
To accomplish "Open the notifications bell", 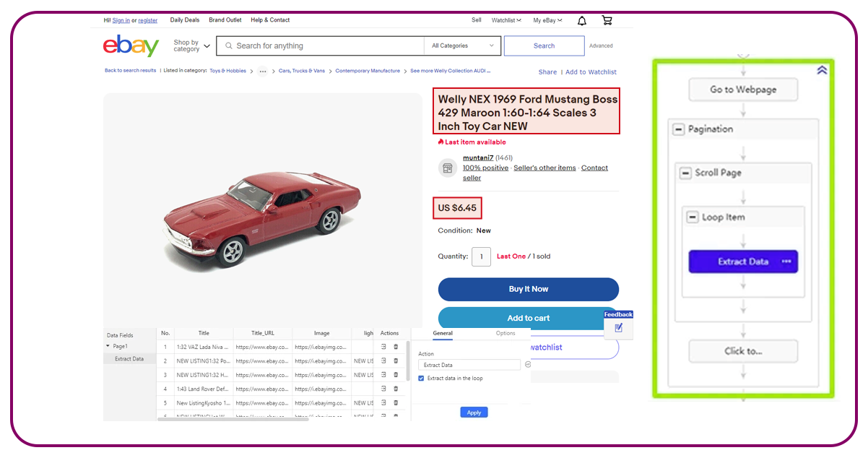I will point(582,20).
